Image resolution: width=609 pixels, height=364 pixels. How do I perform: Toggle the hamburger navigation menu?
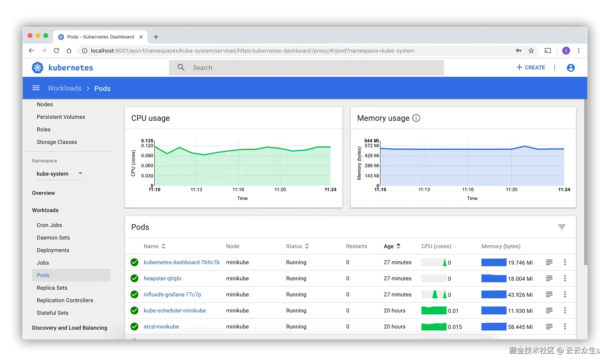pyautogui.click(x=36, y=88)
